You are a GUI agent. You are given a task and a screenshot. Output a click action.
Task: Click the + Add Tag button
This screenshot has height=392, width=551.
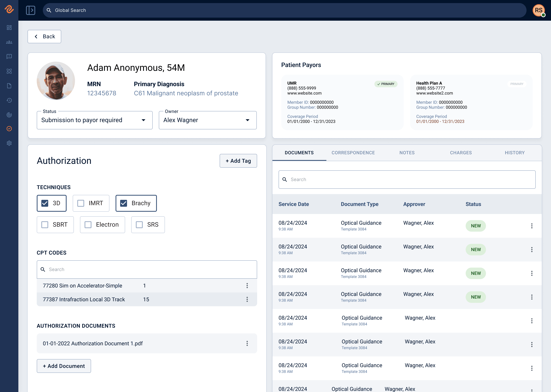[238, 161]
